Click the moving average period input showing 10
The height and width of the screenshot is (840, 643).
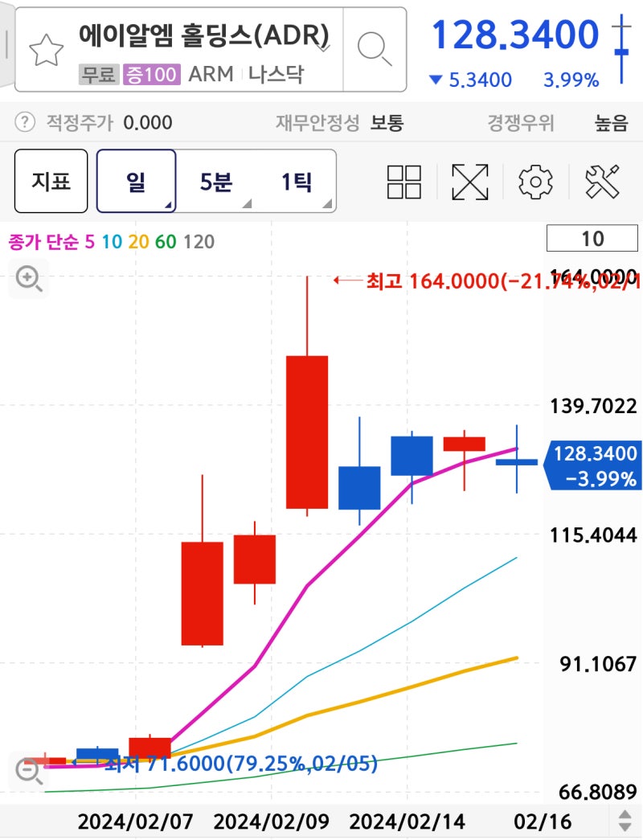(x=592, y=239)
